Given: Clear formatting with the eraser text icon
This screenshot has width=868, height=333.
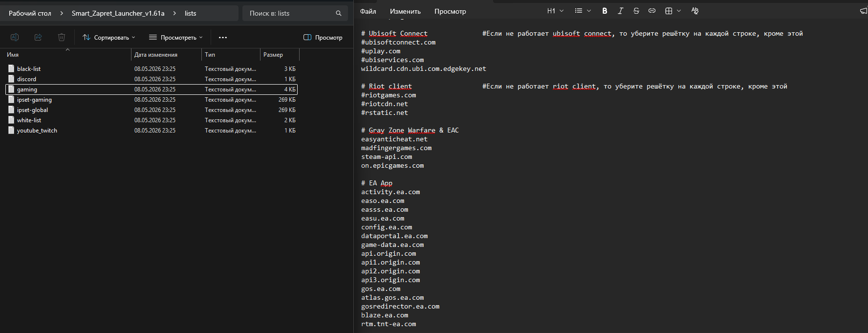Looking at the screenshot, I should click(x=695, y=11).
